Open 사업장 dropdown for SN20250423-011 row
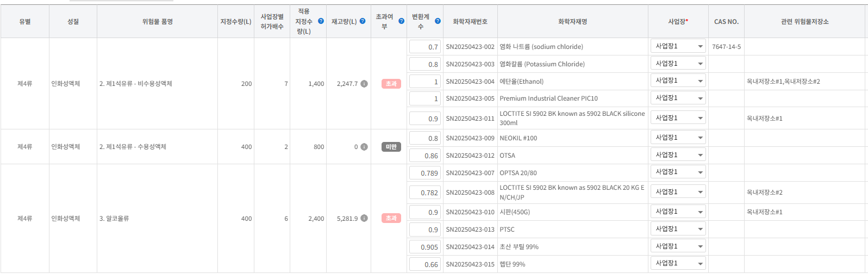The height and width of the screenshot is (279, 868). (x=678, y=118)
